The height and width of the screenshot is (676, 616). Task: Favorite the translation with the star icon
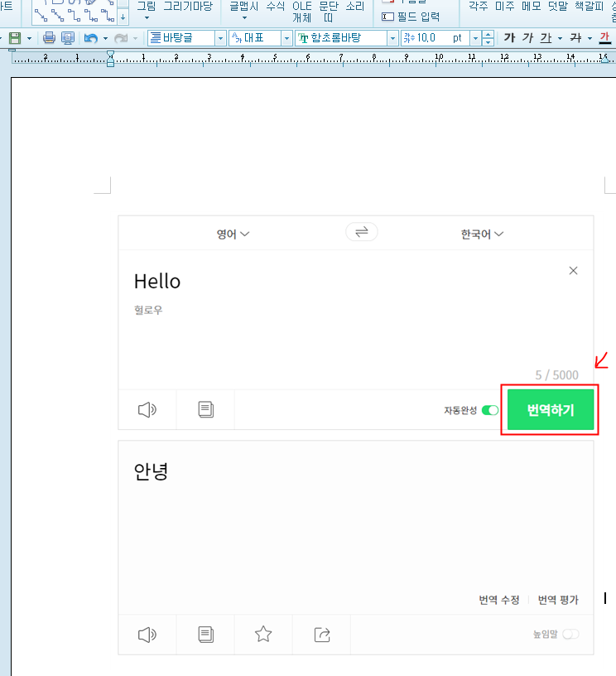[x=263, y=635]
